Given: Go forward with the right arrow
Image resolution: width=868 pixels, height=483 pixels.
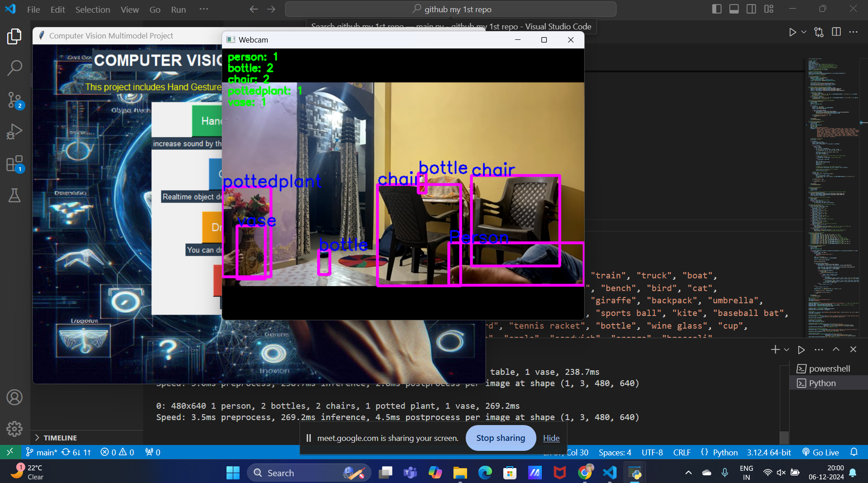Looking at the screenshot, I should (x=271, y=10).
